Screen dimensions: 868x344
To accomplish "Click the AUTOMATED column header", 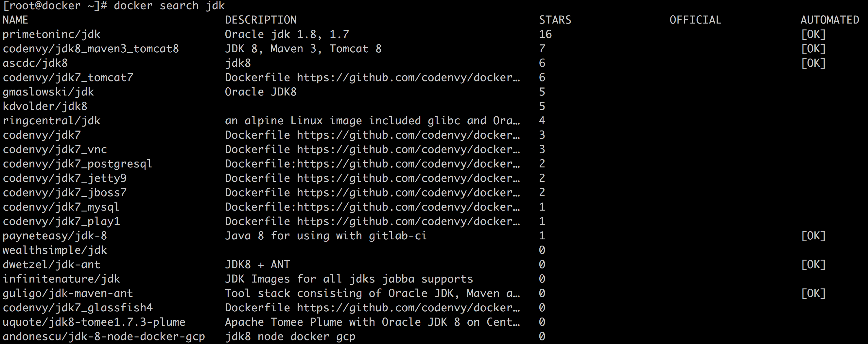I will [x=830, y=20].
